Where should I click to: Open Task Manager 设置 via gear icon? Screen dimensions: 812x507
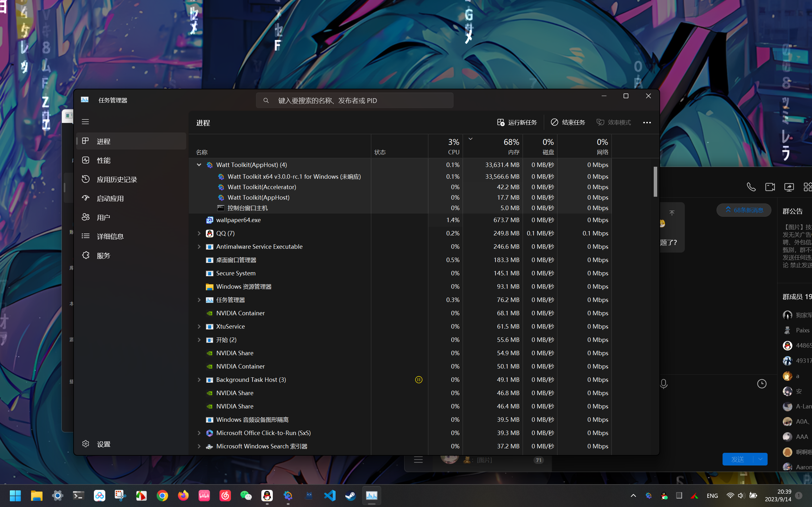coord(95,443)
